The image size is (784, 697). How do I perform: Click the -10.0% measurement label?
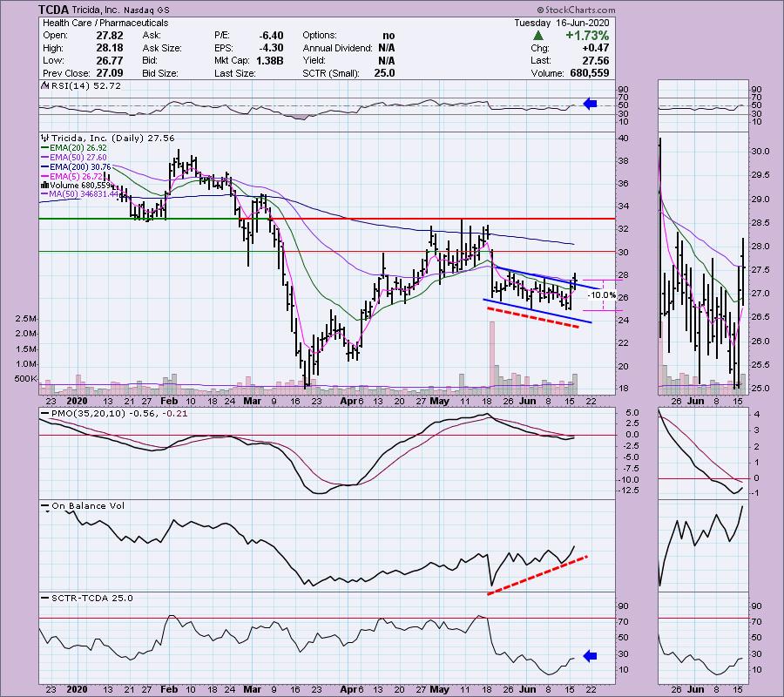[x=601, y=295]
